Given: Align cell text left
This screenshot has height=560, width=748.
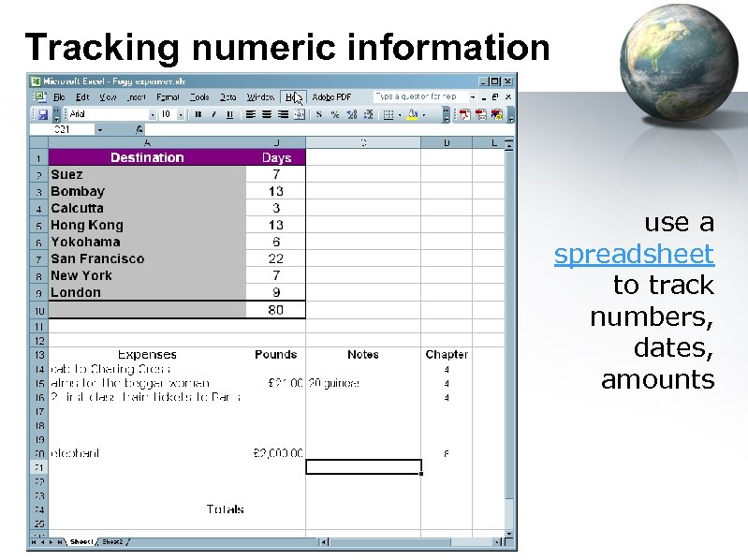Looking at the screenshot, I should [x=251, y=114].
